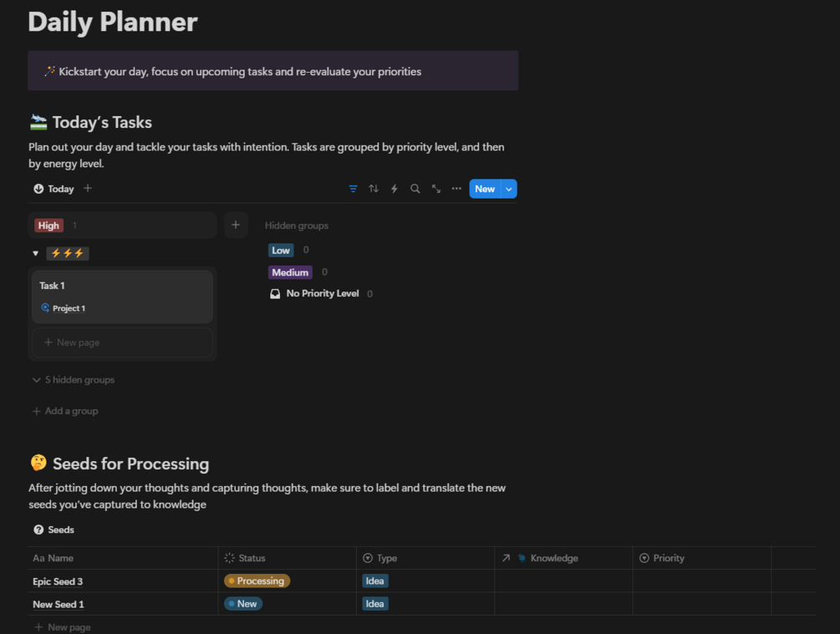Open automations lightning bolt icon
Image resolution: width=840 pixels, height=634 pixels.
(395, 189)
